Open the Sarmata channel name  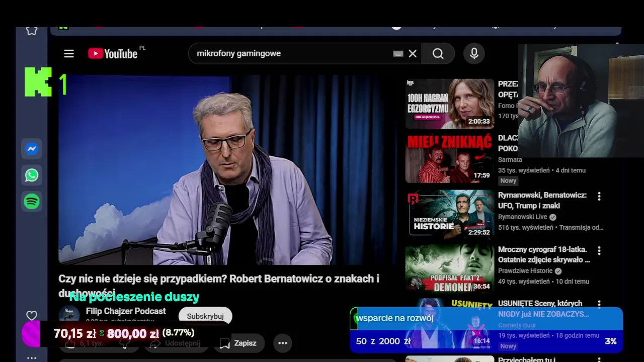pyautogui.click(x=510, y=159)
